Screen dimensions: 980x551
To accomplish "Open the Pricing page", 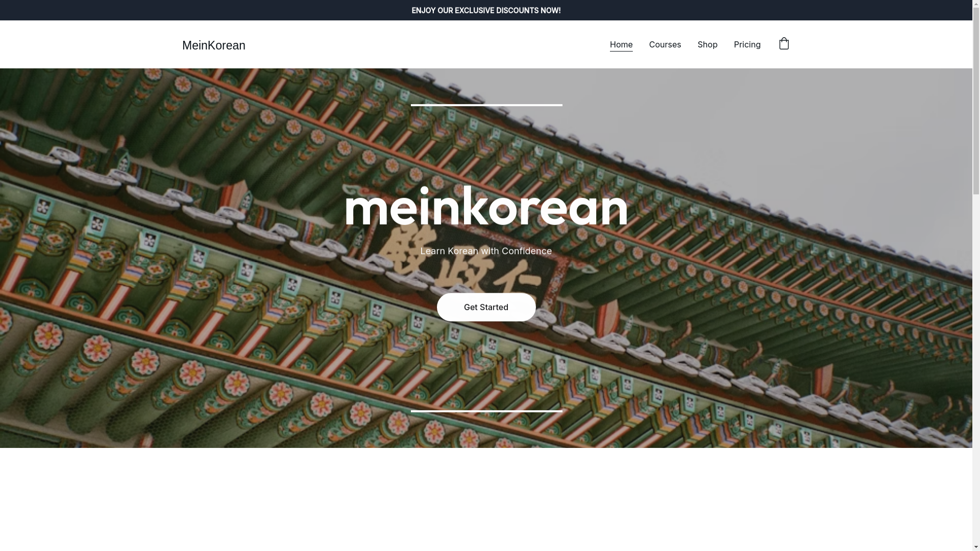I will [747, 44].
